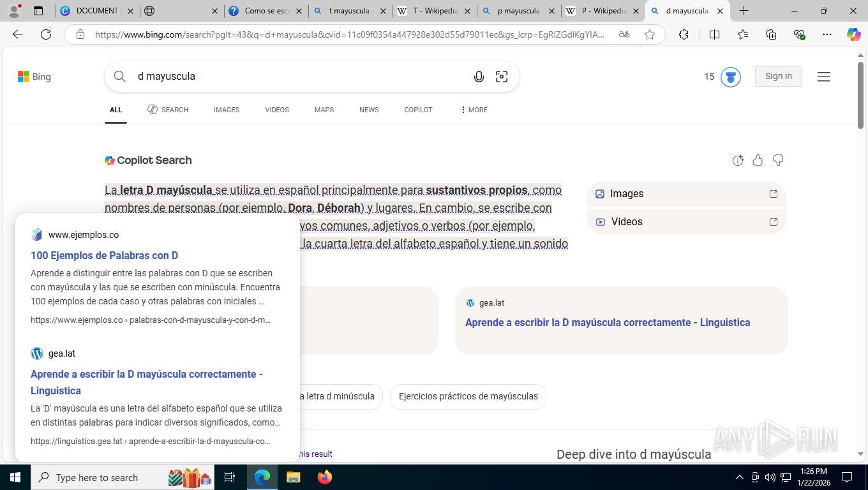Open taskbar clock showing 1:26 PM
The height and width of the screenshot is (490, 868).
812,477
